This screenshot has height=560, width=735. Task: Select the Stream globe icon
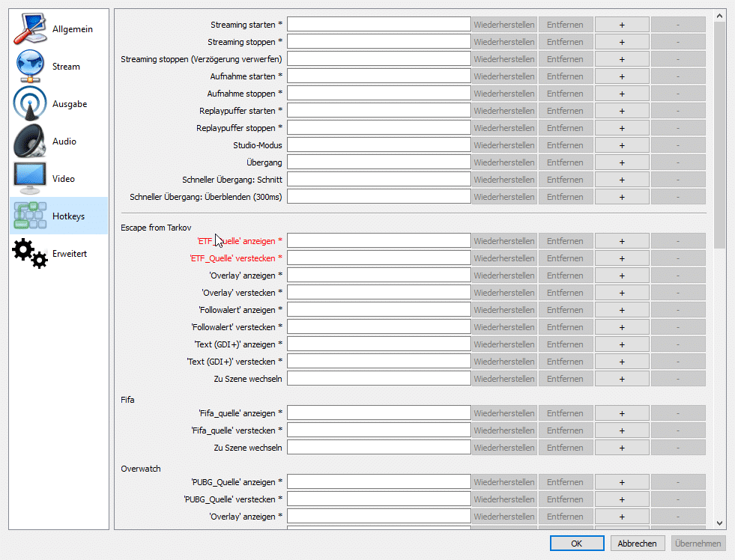(30, 67)
